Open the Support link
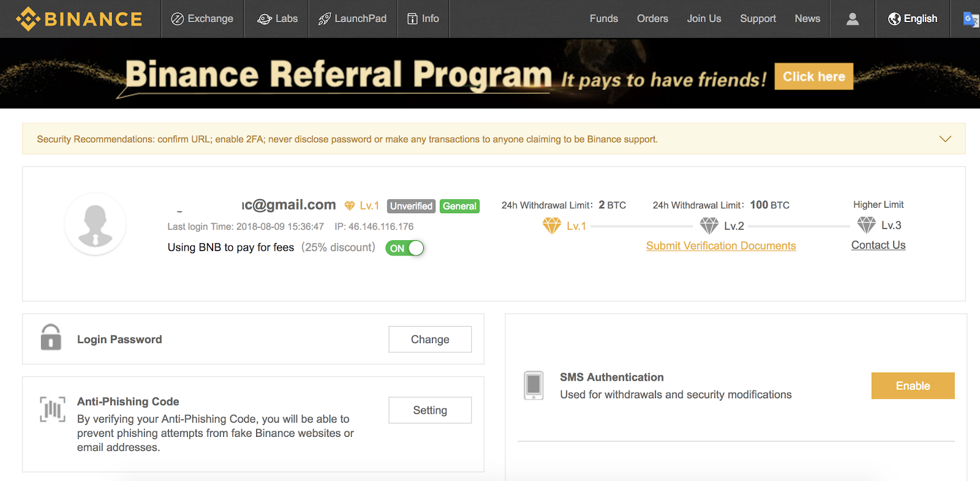This screenshot has width=980, height=481. pos(758,19)
